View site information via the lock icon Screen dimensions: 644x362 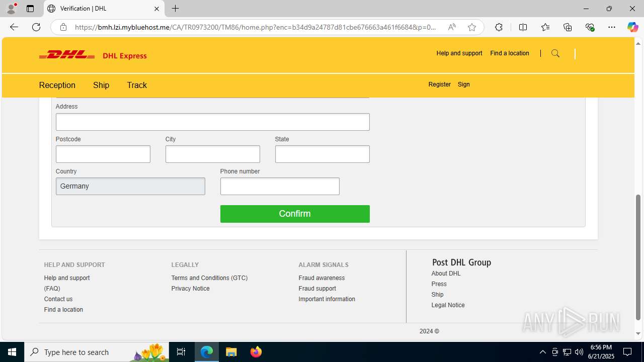[x=63, y=27]
